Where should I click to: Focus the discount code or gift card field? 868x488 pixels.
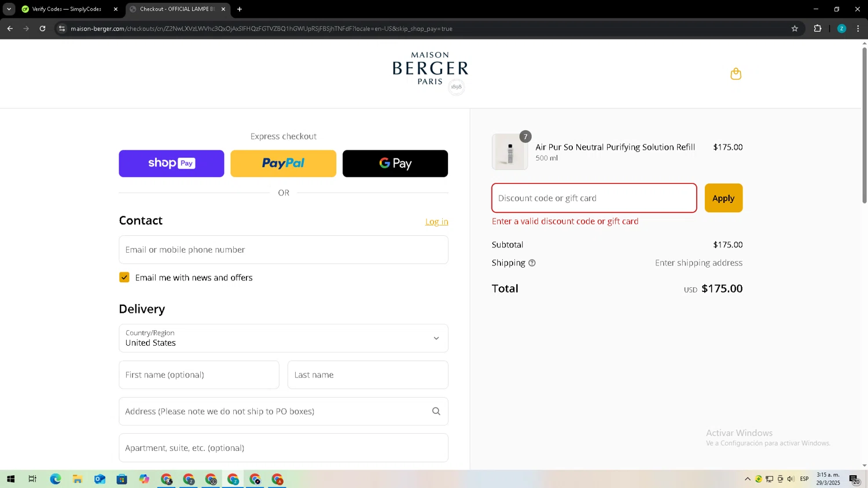[x=594, y=198]
